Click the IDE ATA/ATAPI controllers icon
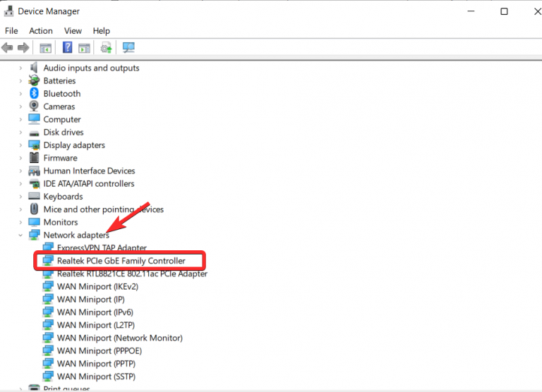Viewport: 542px width, 392px height. (34, 183)
